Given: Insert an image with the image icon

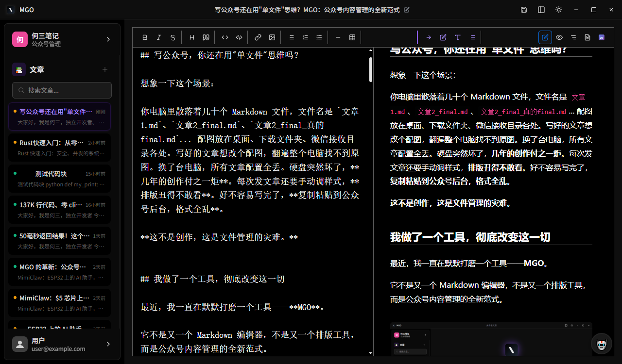Looking at the screenshot, I should [272, 37].
